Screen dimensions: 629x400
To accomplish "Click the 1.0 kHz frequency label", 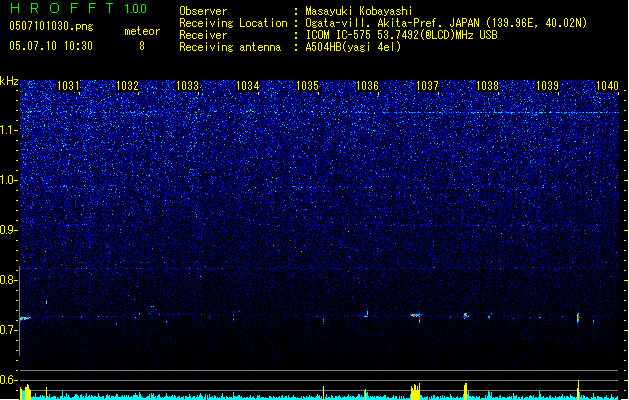I will click(8, 180).
